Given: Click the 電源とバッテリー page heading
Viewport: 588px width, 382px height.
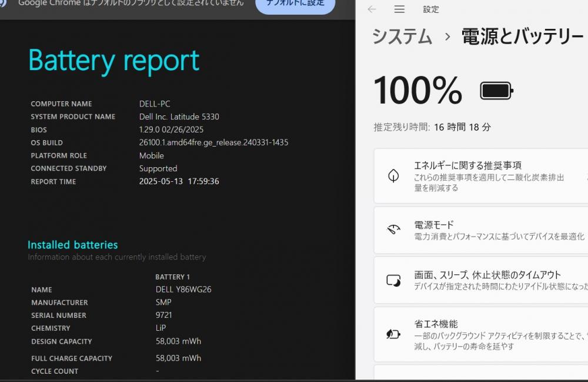Looking at the screenshot, I should [x=522, y=36].
